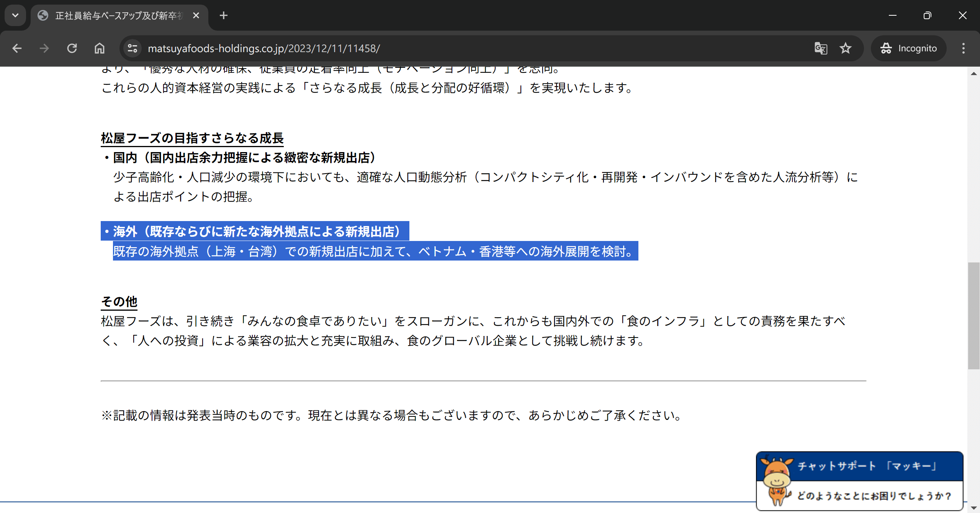Click the その他 section heading
This screenshot has width=980, height=513.
tap(119, 302)
